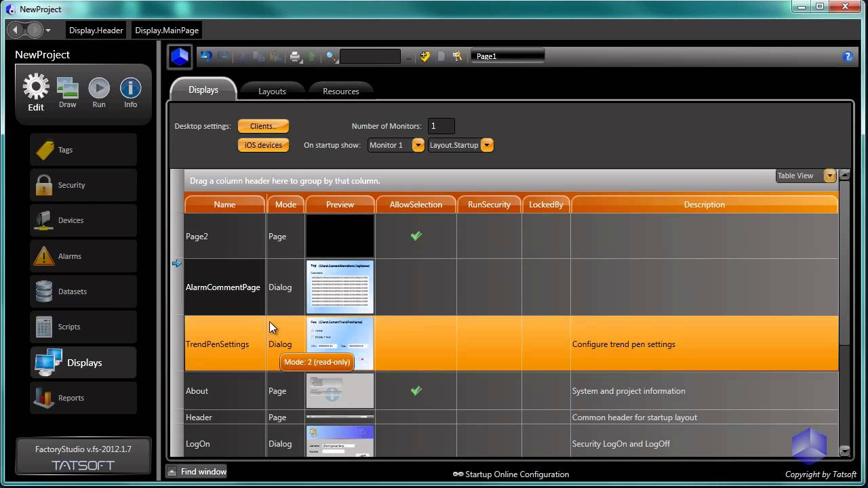Sort by the Description column header
Screen dimensions: 868x488
coord(705,204)
